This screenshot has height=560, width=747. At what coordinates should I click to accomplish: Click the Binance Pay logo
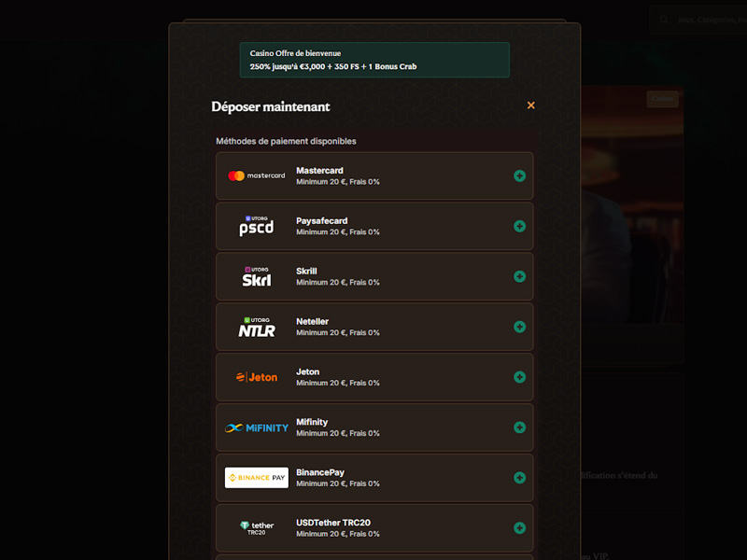point(257,478)
